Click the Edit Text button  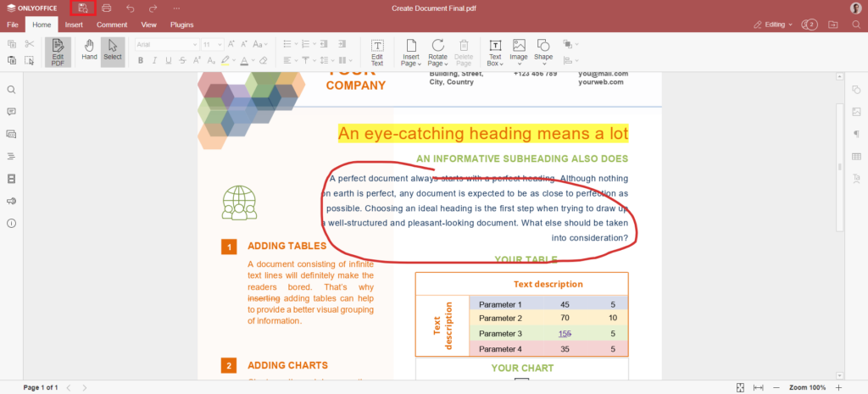(377, 53)
